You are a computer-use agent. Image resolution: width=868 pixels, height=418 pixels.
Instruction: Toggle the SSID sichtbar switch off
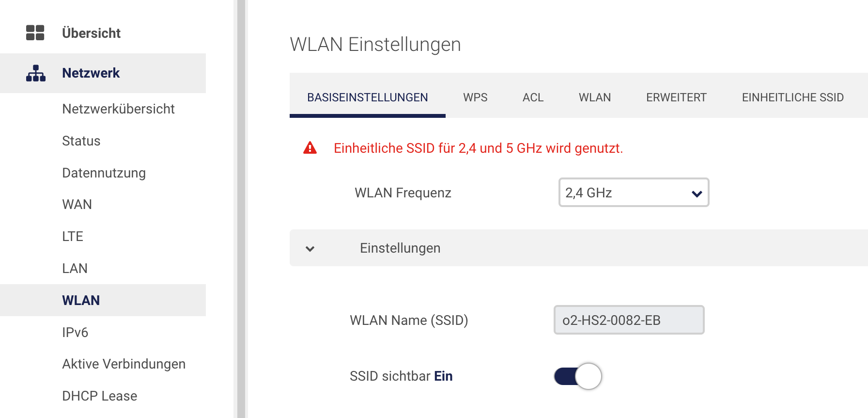578,376
